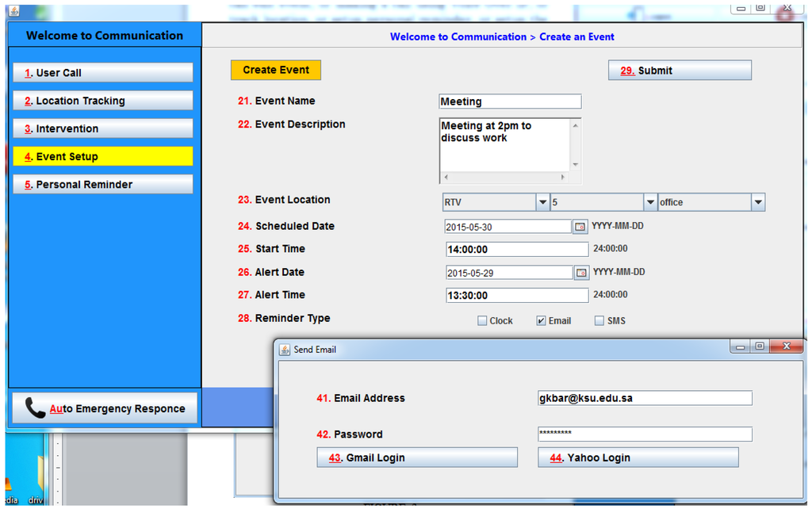Expand the RTV location dropdown

pyautogui.click(x=542, y=202)
